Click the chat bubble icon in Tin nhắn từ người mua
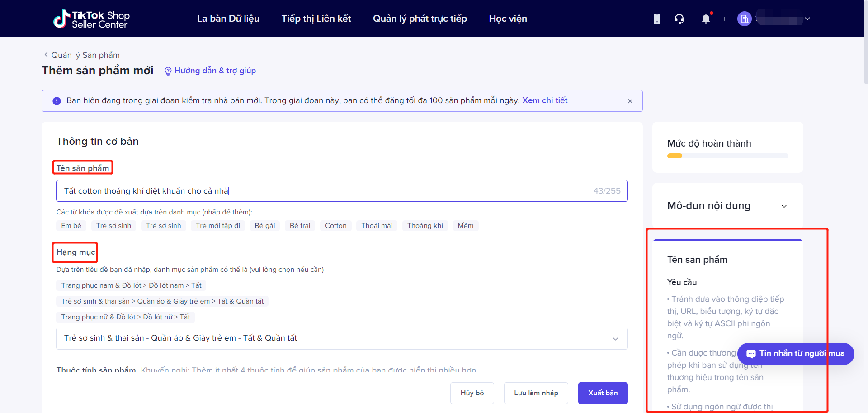The width and height of the screenshot is (868, 413). point(751,354)
